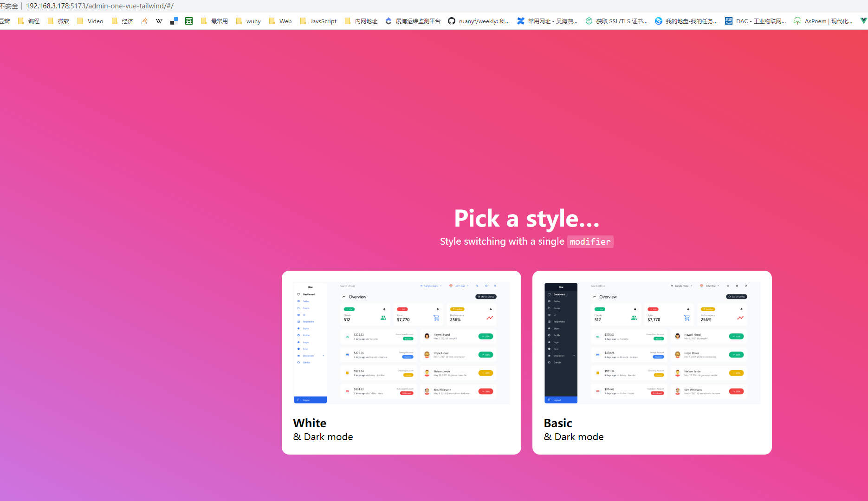Screen dimensions: 868x501
Task: Select the White style dashboard preview image
Action: (x=402, y=343)
